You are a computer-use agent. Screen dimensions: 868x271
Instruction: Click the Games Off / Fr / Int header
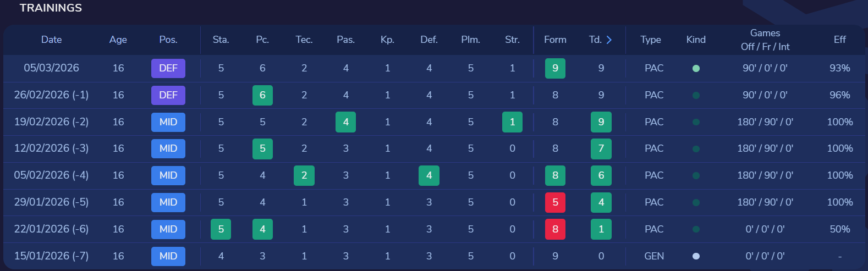click(x=765, y=40)
